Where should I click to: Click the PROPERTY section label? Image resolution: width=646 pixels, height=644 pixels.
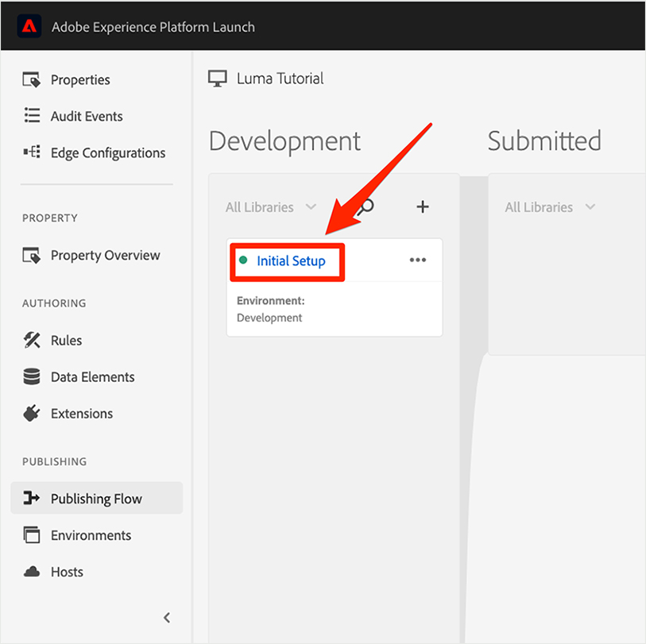click(50, 218)
